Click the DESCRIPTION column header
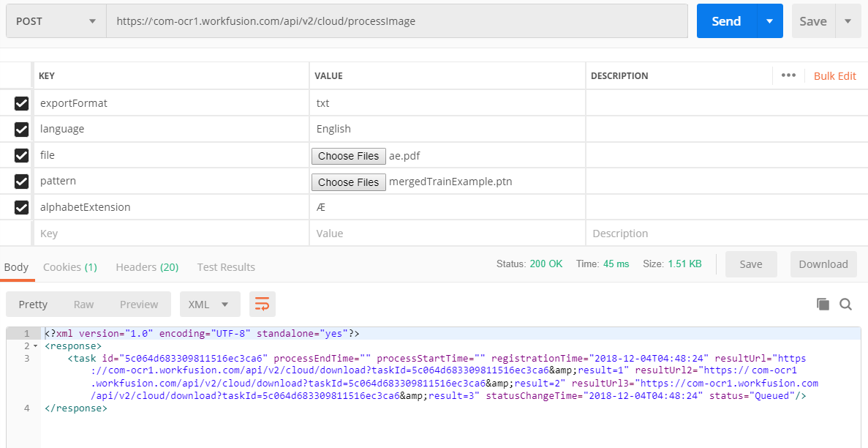This screenshot has width=868, height=448. click(x=619, y=76)
